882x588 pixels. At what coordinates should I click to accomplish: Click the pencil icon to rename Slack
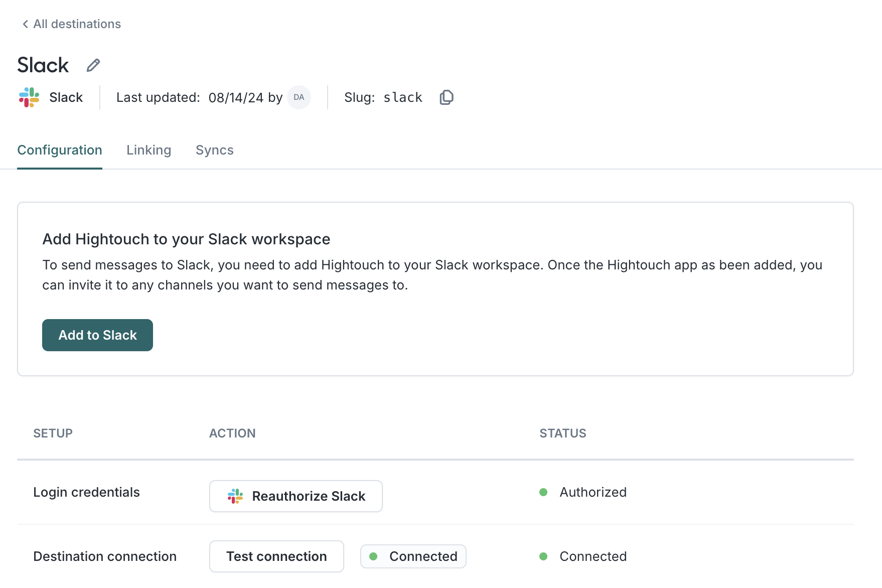93,65
